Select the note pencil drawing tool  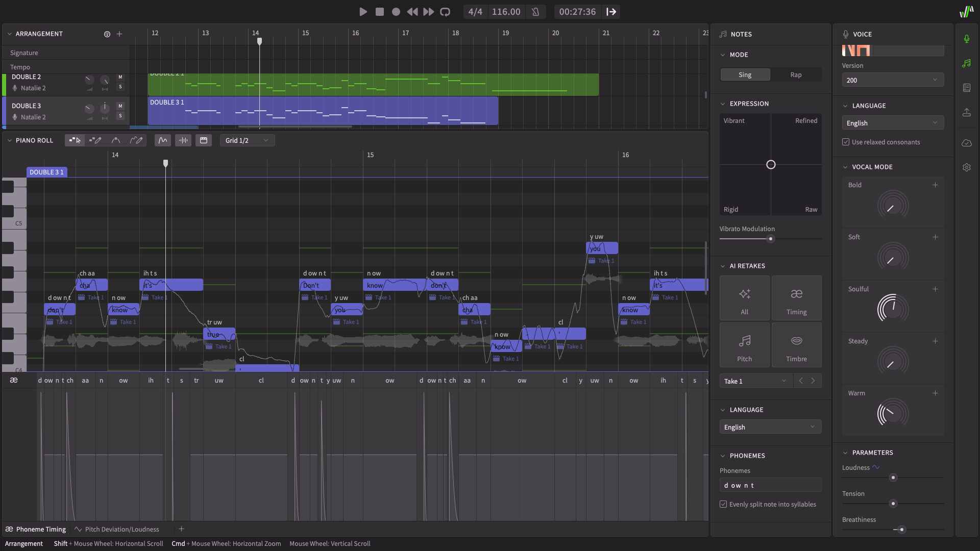95,140
